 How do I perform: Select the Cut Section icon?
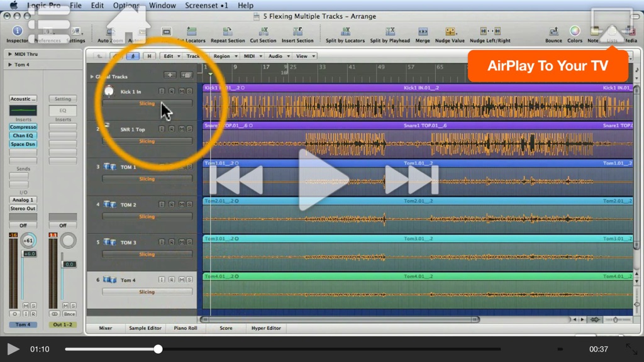pos(264,31)
